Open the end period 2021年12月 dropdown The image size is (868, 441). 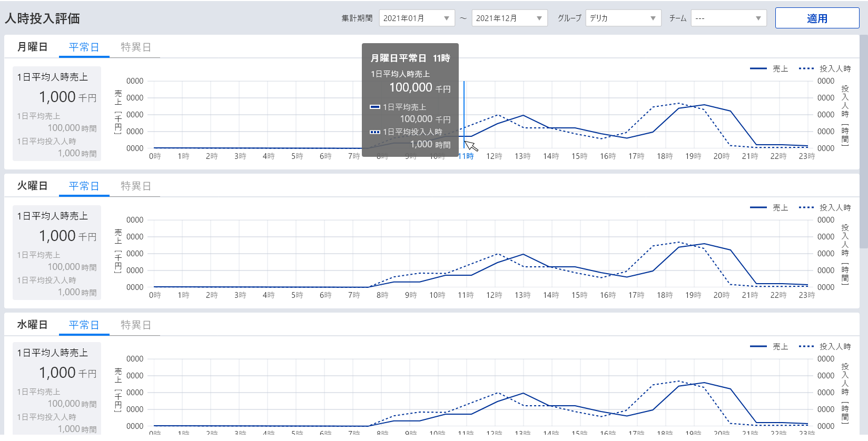[x=509, y=18]
